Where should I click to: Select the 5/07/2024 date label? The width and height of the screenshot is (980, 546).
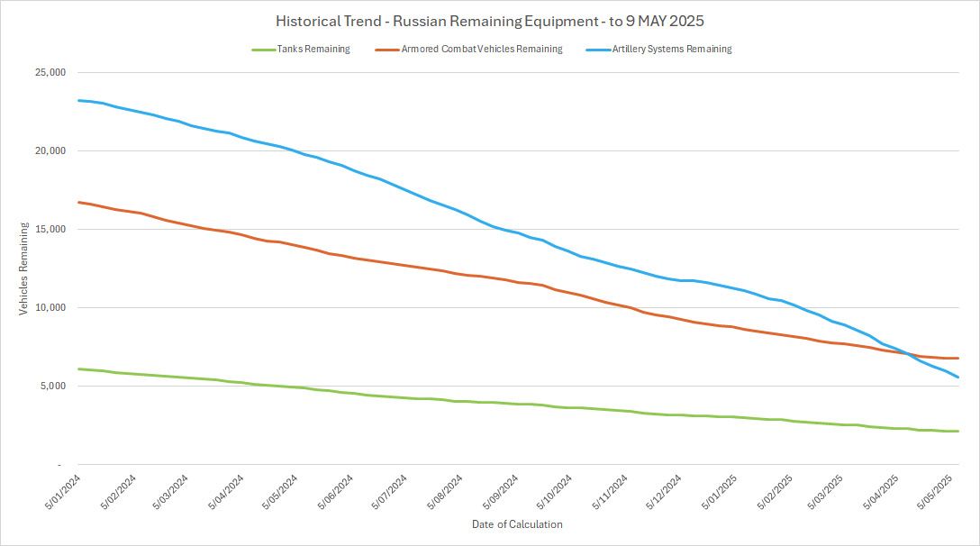tap(390, 493)
